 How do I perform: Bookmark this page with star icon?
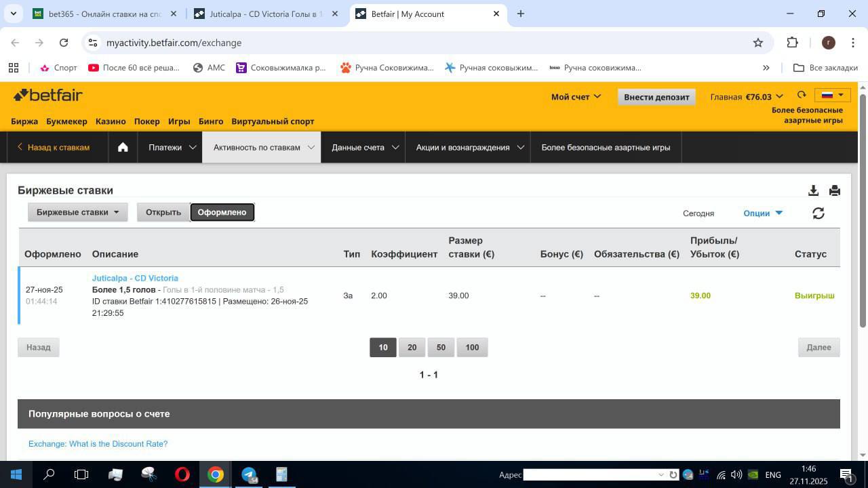click(758, 43)
